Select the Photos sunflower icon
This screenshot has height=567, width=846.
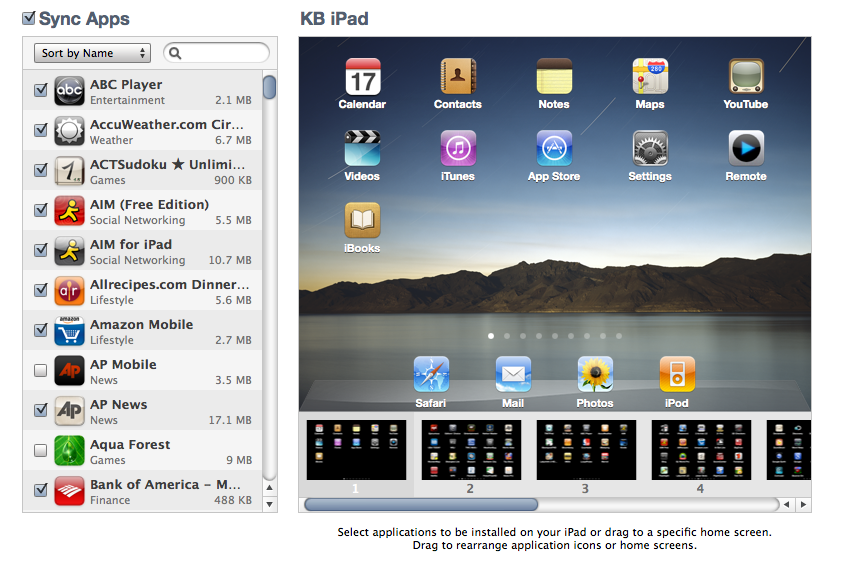[595, 374]
